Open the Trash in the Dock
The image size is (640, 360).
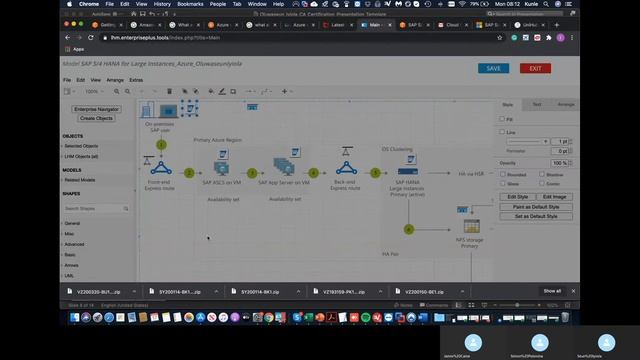point(565,318)
